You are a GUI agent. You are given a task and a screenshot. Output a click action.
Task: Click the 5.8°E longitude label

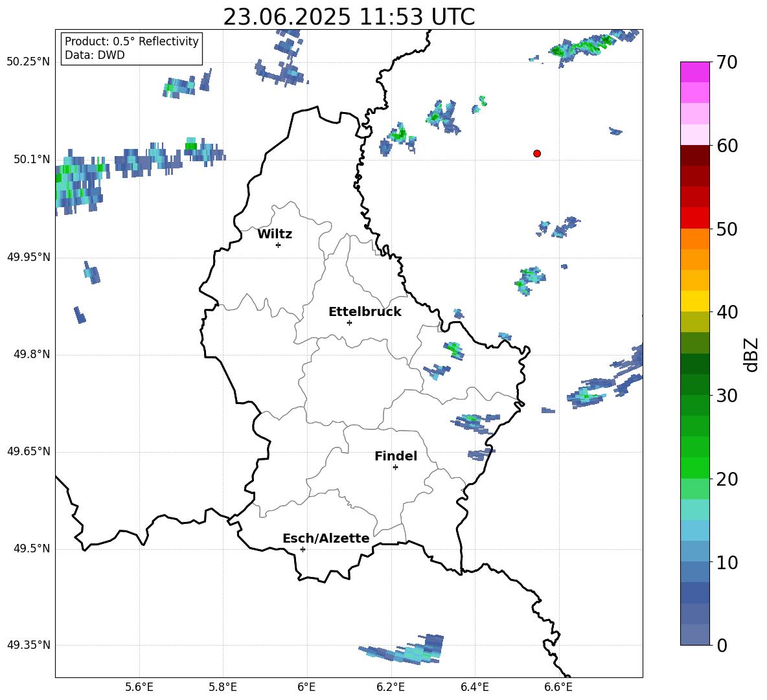point(223,688)
